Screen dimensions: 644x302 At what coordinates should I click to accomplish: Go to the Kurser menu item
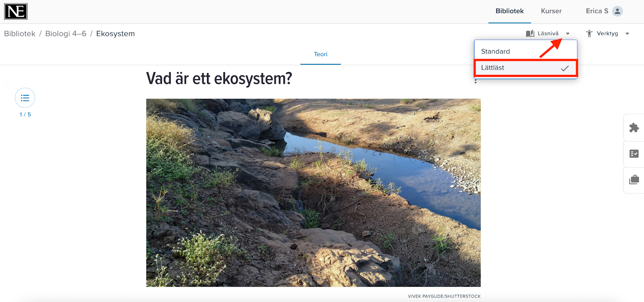coord(551,11)
